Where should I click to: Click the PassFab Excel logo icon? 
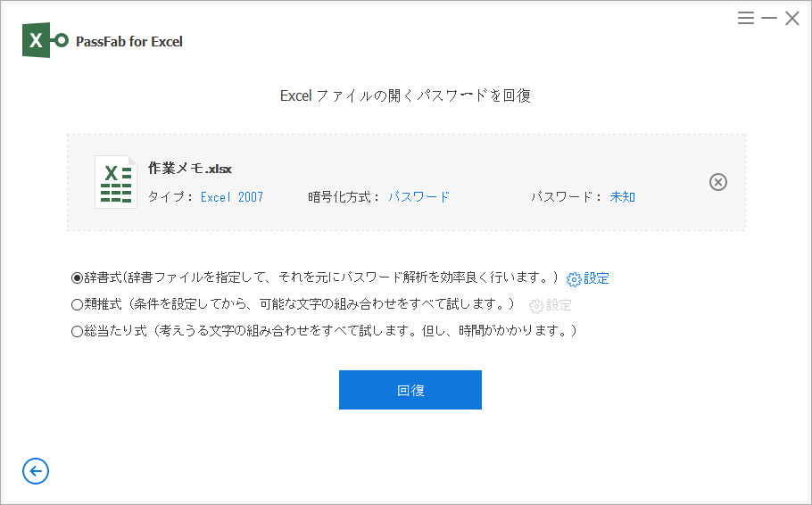pyautogui.click(x=46, y=41)
